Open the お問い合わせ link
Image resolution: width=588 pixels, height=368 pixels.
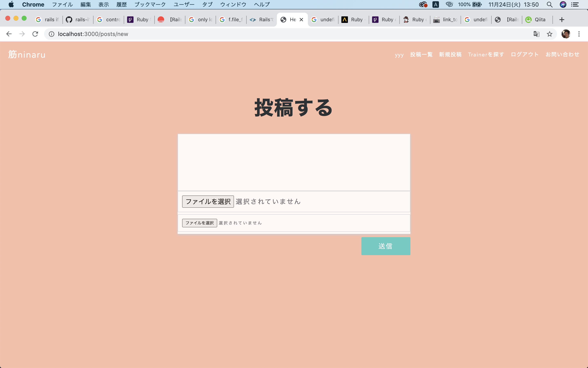point(562,54)
